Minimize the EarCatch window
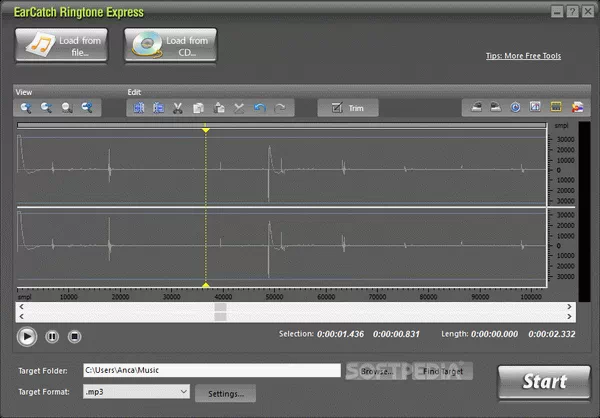600x418 pixels. (x=557, y=11)
